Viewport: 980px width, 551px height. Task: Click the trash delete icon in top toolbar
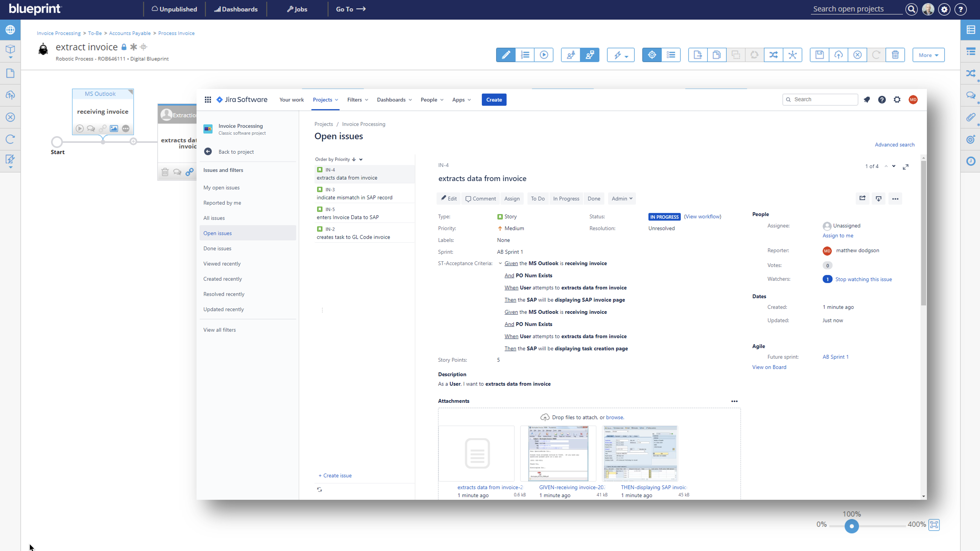click(895, 55)
